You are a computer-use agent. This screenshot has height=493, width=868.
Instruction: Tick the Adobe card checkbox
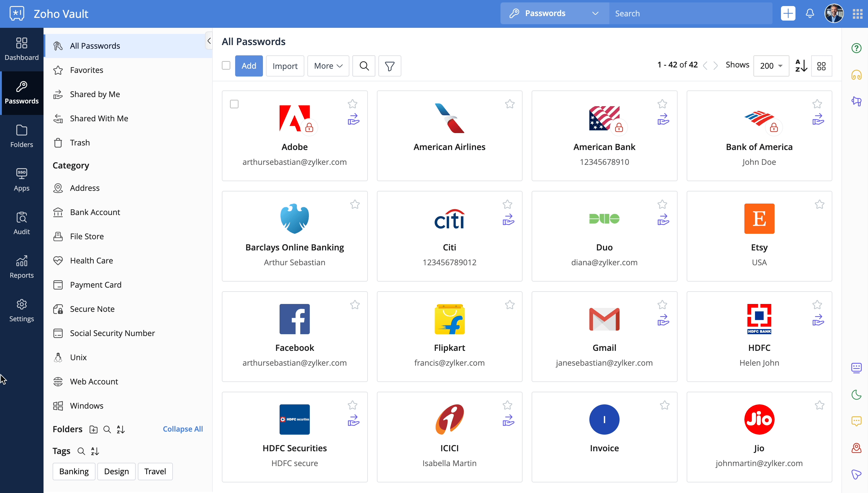coord(234,104)
